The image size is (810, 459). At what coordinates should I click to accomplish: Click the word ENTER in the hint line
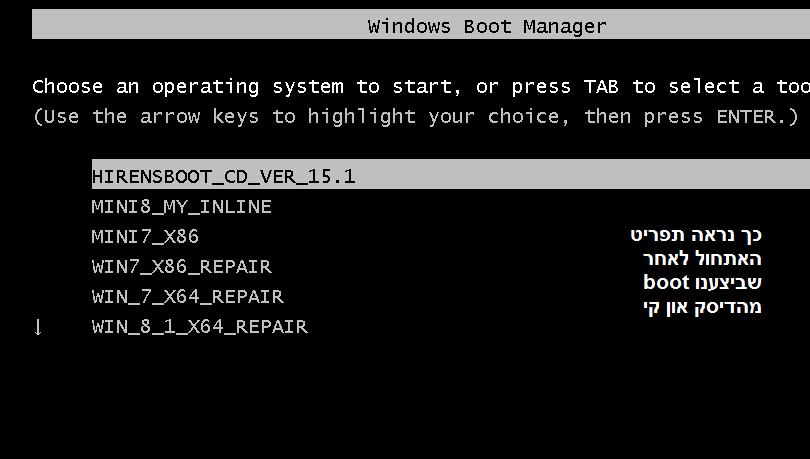(x=745, y=117)
